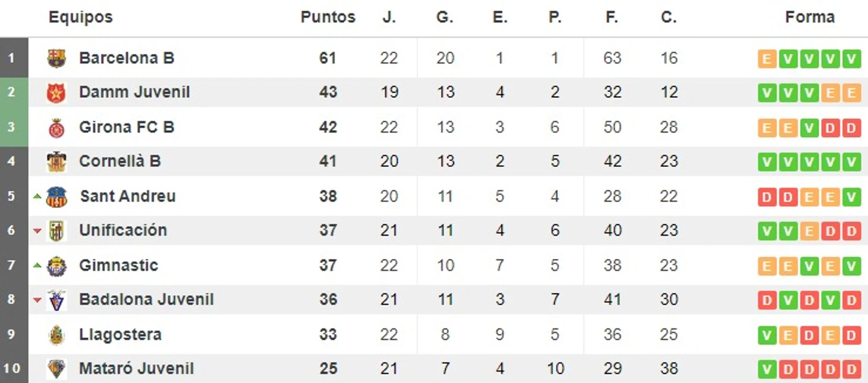868x383 pixels.
Task: Select the Llagostera team crest
Action: pyautogui.click(x=56, y=334)
